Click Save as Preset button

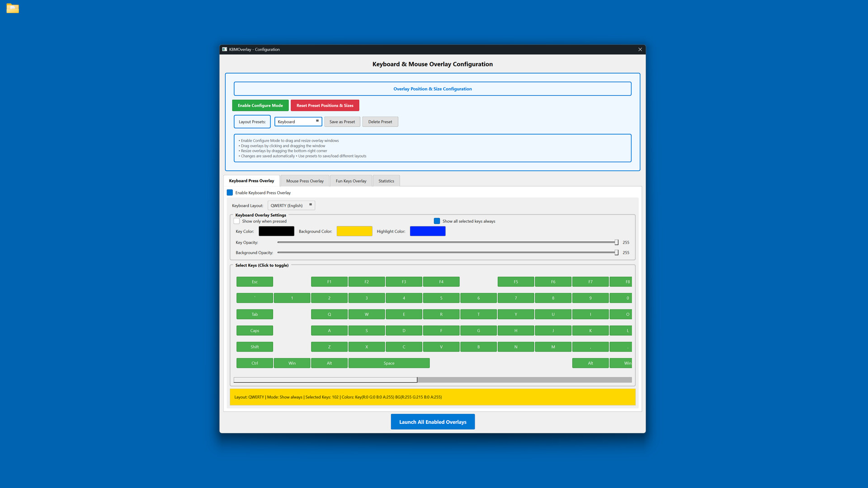tap(342, 122)
